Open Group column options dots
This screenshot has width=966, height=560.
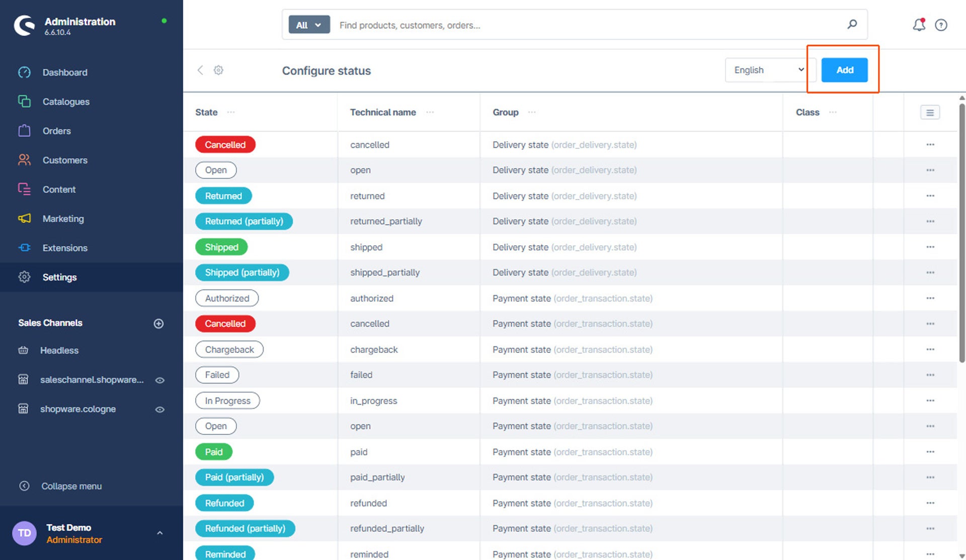tap(532, 112)
